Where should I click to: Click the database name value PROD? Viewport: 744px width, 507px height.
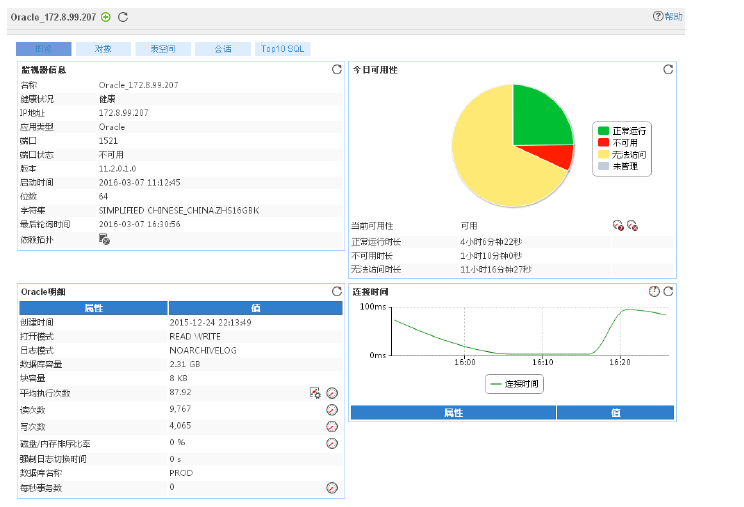[181, 473]
